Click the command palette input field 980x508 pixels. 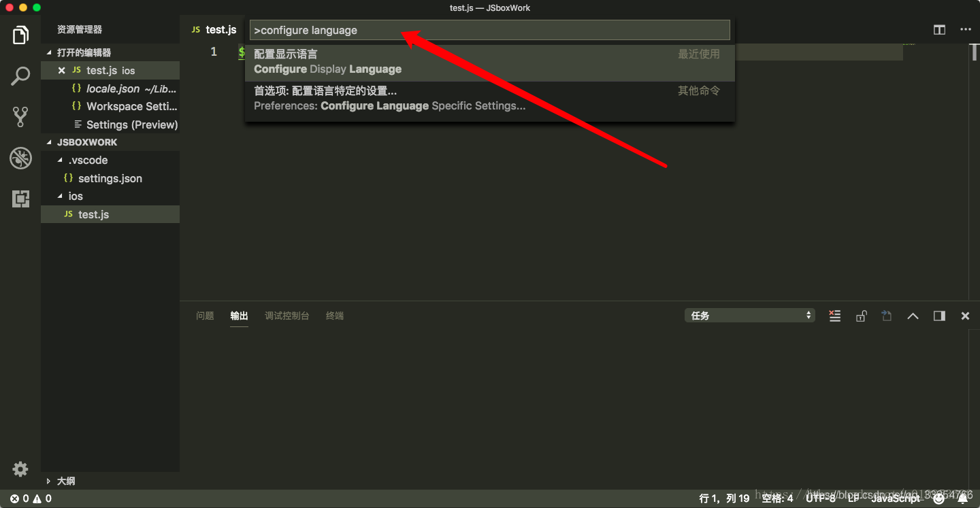tap(490, 30)
